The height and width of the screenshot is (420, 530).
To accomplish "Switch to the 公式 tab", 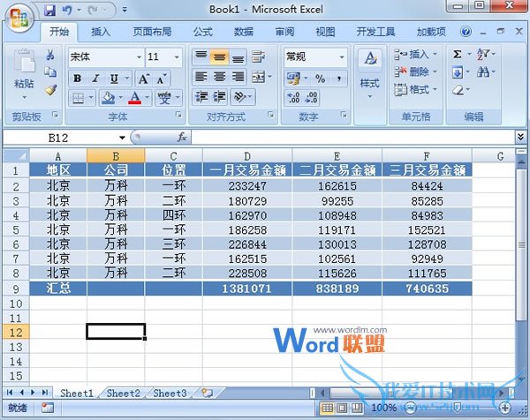I will click(x=203, y=32).
